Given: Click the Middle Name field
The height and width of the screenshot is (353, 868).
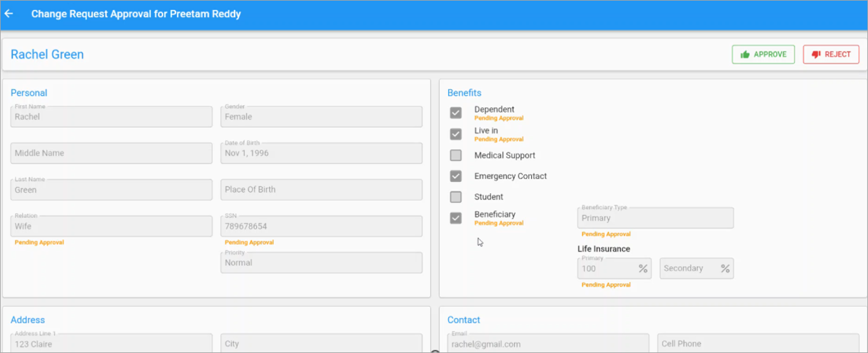Looking at the screenshot, I should click(x=111, y=153).
